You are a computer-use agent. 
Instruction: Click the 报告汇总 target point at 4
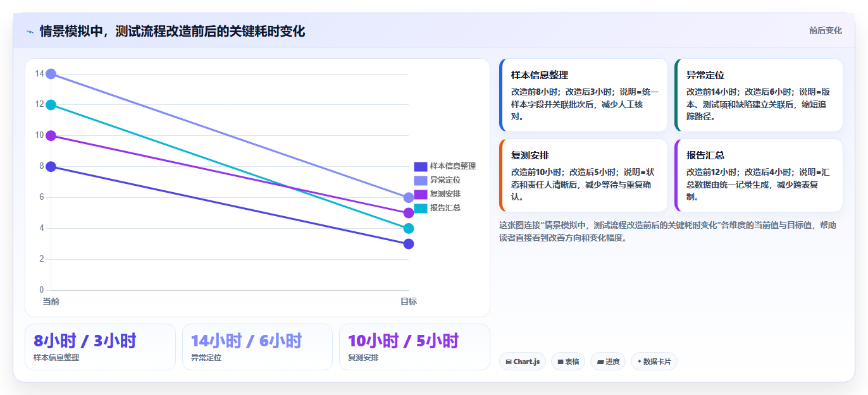pyautogui.click(x=409, y=228)
